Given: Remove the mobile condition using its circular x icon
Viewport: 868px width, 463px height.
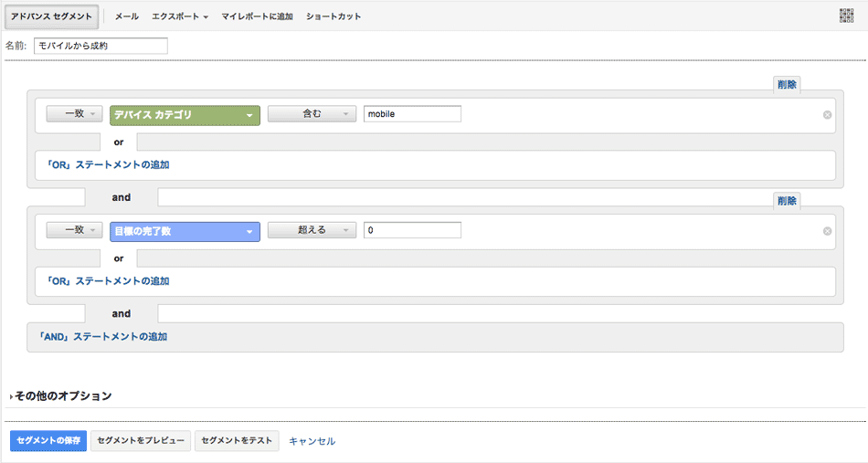Looking at the screenshot, I should [827, 115].
